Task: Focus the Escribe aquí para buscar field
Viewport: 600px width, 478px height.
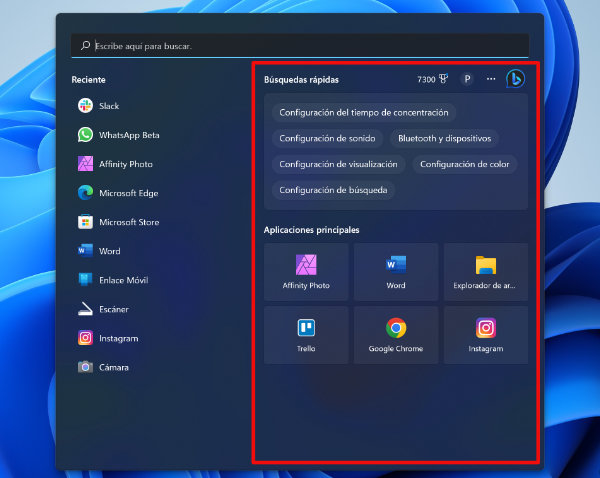Action: pyautogui.click(x=300, y=46)
